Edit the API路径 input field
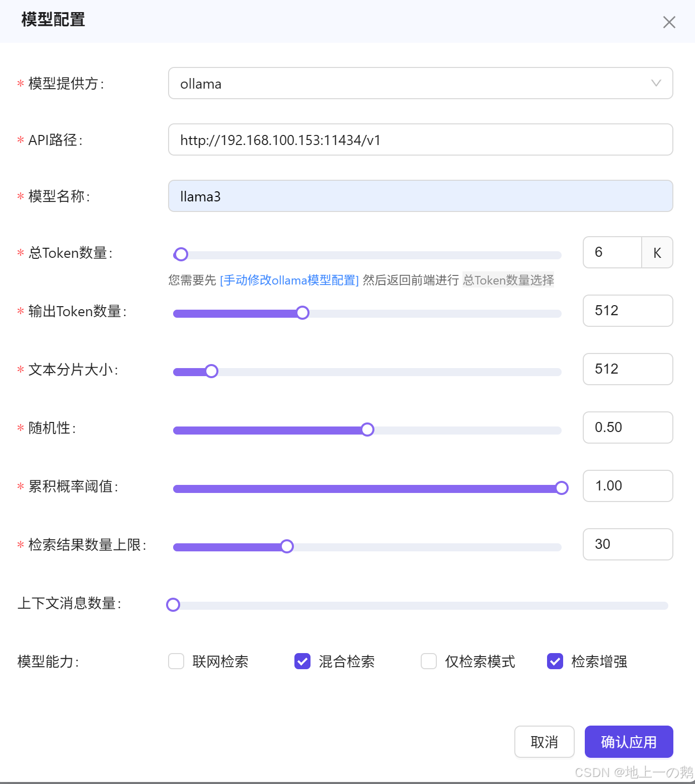 [x=421, y=139]
